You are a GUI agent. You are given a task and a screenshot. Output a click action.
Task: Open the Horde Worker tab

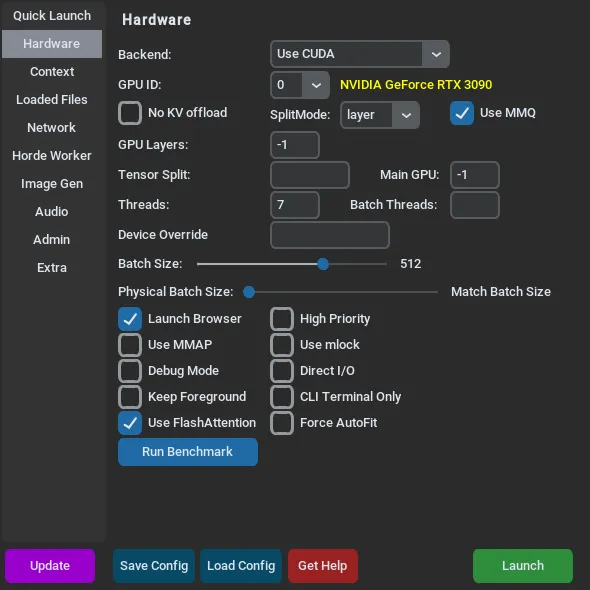click(52, 155)
